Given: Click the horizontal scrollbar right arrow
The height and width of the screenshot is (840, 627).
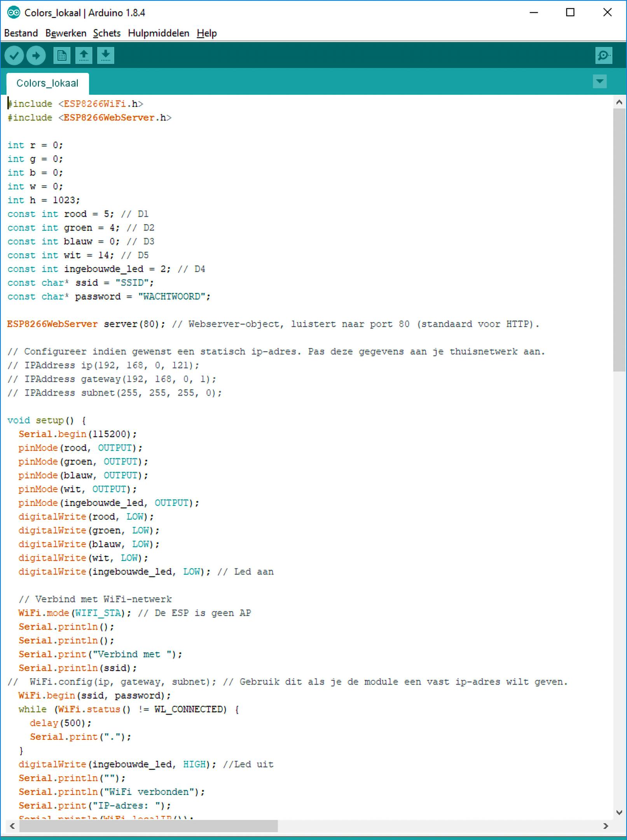Looking at the screenshot, I should [606, 826].
